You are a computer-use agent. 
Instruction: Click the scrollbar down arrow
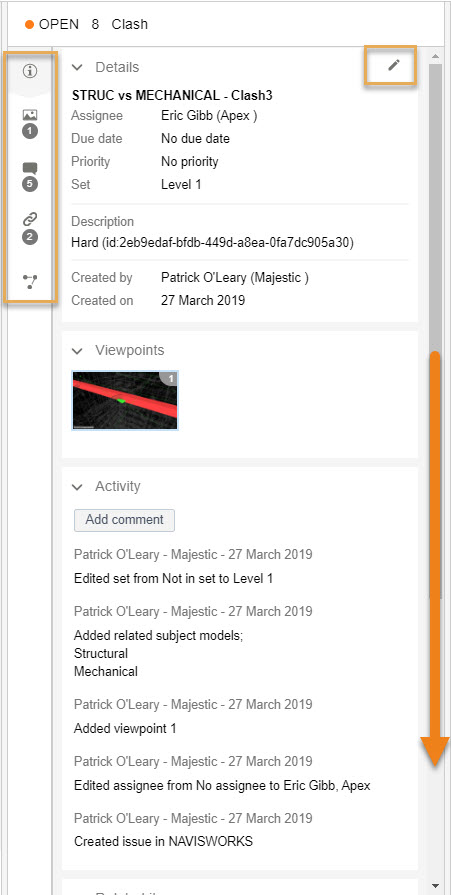(436, 885)
